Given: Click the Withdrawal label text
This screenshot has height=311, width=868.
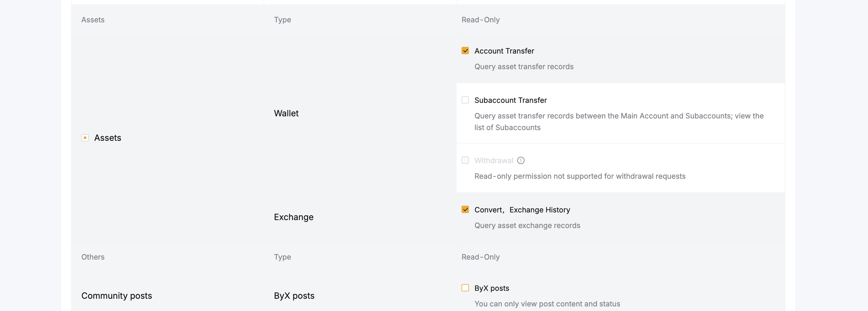Looking at the screenshot, I should click(494, 161).
